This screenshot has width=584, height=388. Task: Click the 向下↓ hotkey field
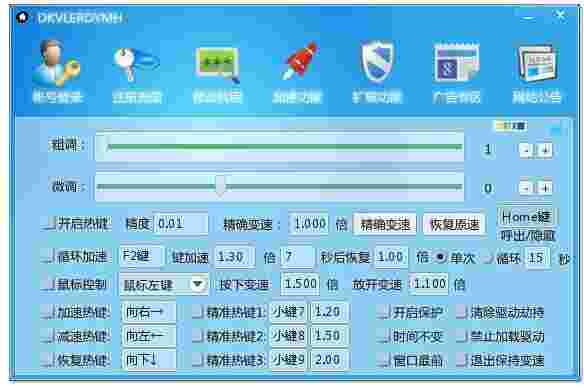coord(148,360)
